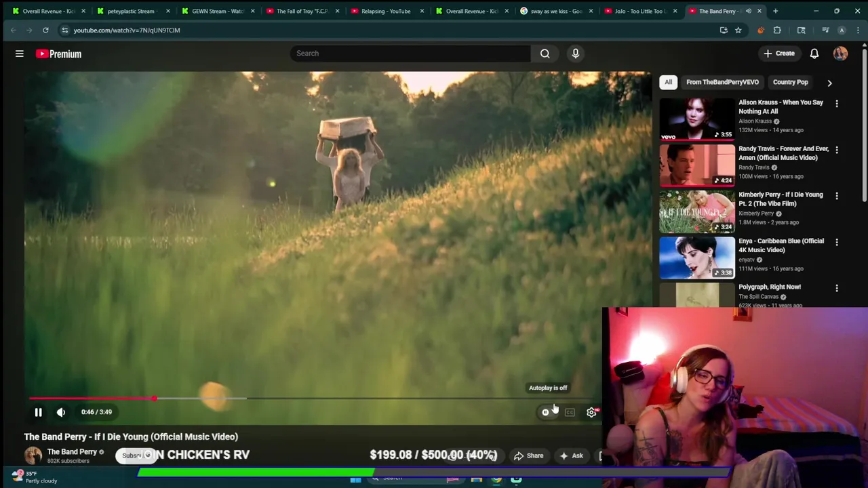868x488 pixels.
Task: Open Chrome media controls icon
Action: 825,30
